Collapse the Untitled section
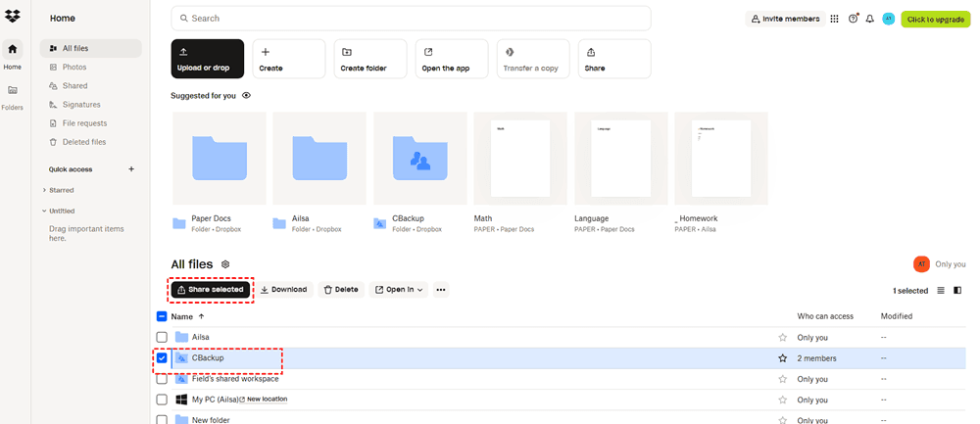Viewport: 980px width, 424px height. tap(44, 212)
